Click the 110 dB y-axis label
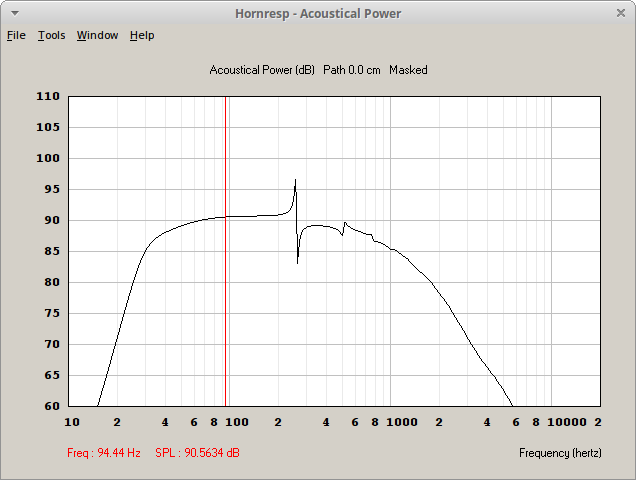This screenshot has height=480, width=636. click(48, 96)
